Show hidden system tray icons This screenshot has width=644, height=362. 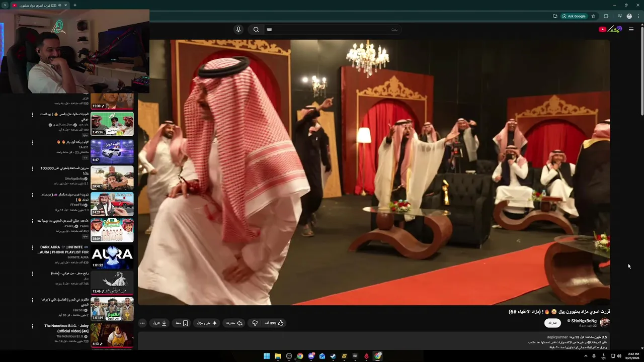tap(586, 356)
